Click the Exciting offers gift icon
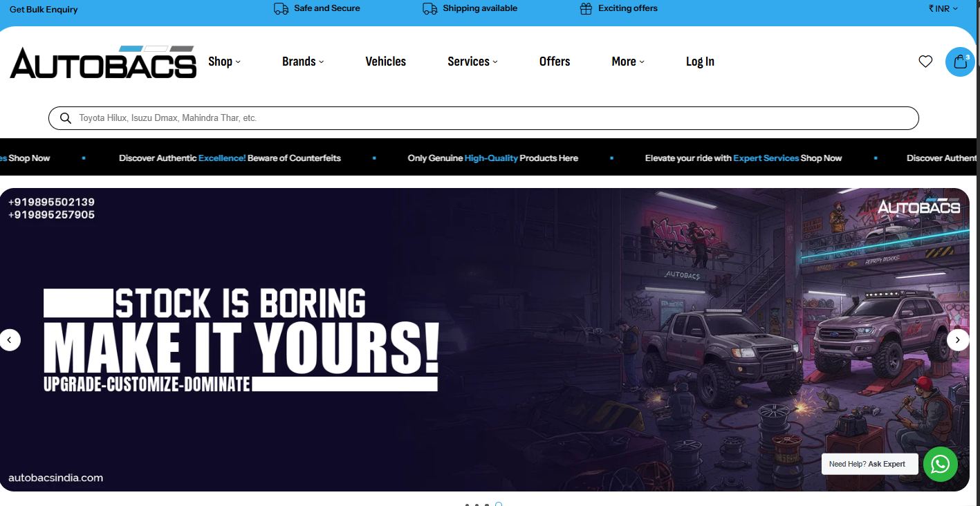The width and height of the screenshot is (980, 506). (x=586, y=9)
